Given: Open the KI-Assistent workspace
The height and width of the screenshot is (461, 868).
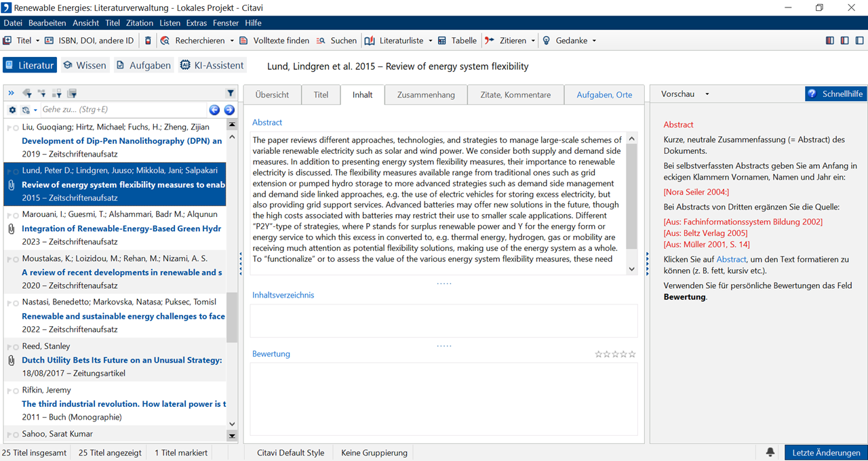Looking at the screenshot, I should tap(212, 66).
